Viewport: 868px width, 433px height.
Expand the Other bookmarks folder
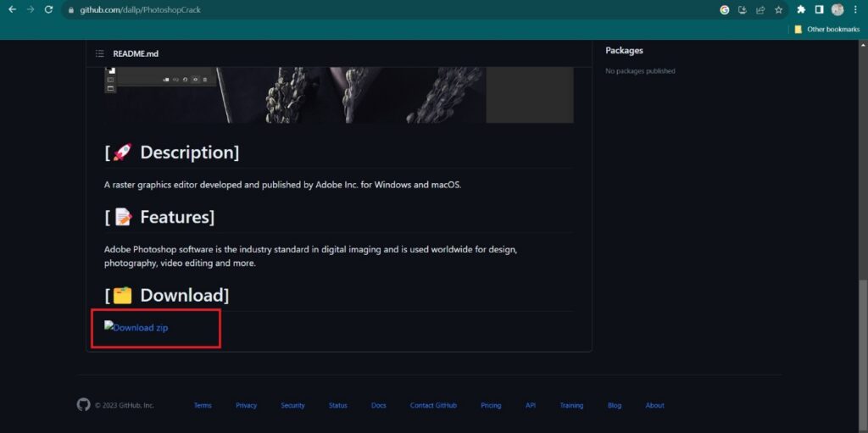click(821, 29)
